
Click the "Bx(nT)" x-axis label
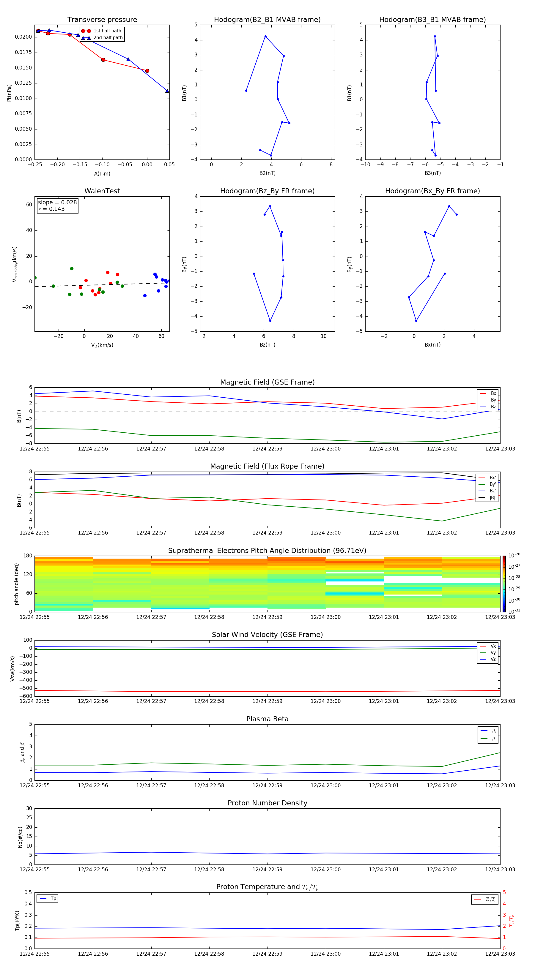(x=432, y=345)
